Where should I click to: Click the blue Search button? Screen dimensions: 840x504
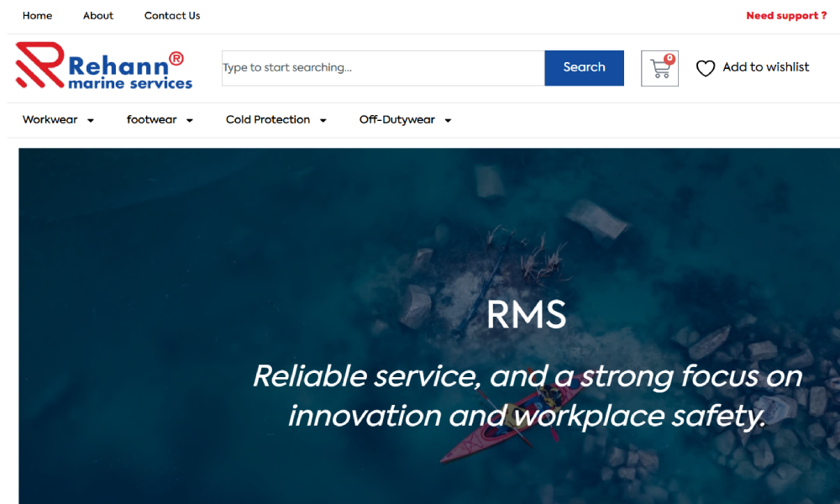[x=584, y=68]
